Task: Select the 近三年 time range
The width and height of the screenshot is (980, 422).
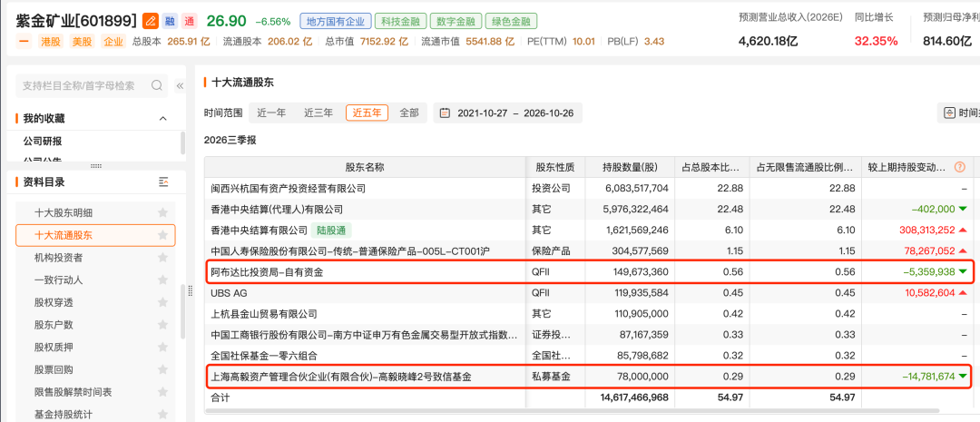Action: tap(318, 113)
